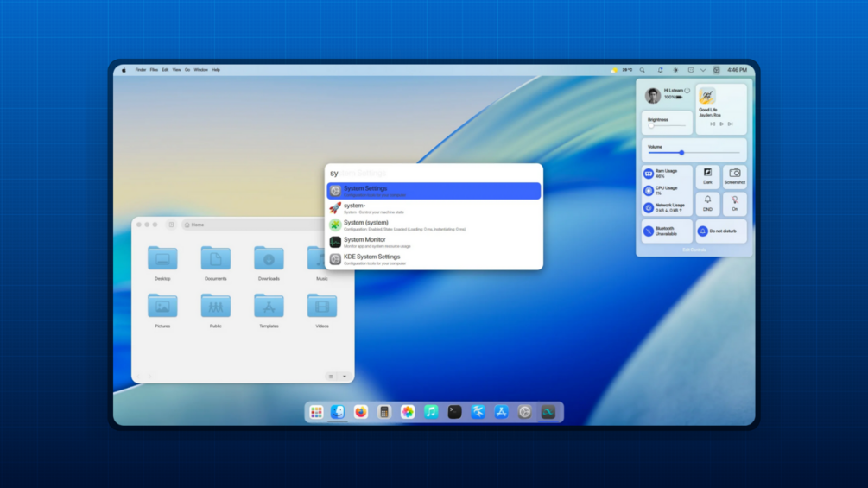Open the gray System Settings dock icon
Viewport: 868px width, 488px height.
point(525,412)
